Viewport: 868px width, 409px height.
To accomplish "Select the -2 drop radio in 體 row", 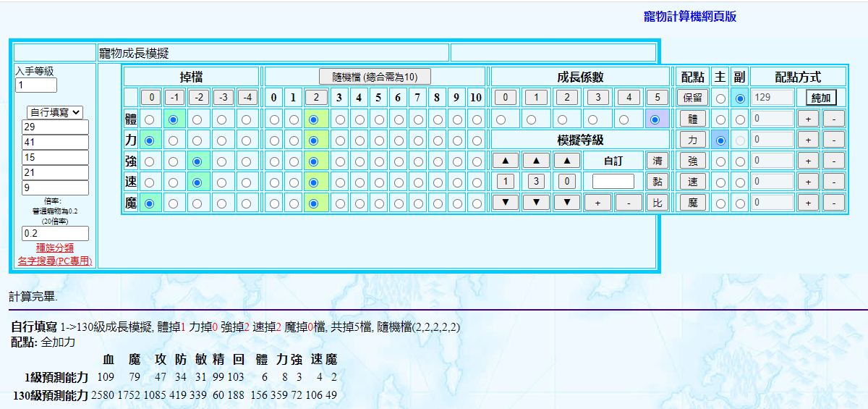I will [197, 119].
